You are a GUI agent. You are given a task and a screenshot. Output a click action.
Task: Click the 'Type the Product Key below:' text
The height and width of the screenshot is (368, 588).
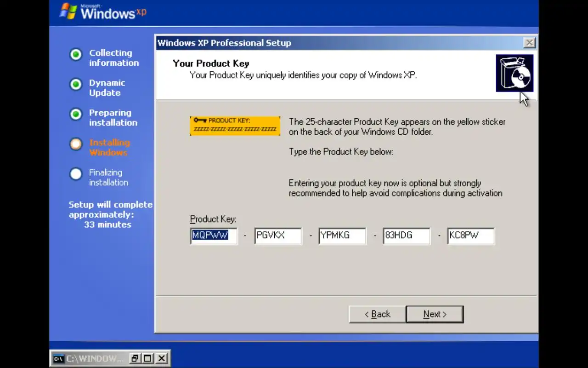point(341,151)
